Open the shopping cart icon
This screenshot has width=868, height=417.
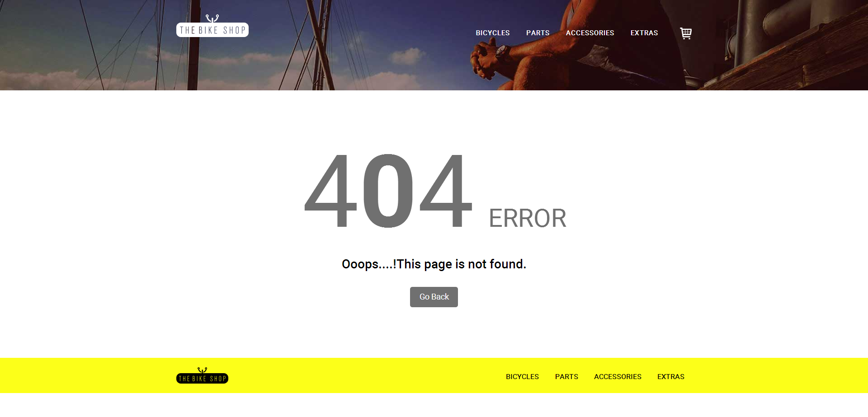[x=686, y=33]
